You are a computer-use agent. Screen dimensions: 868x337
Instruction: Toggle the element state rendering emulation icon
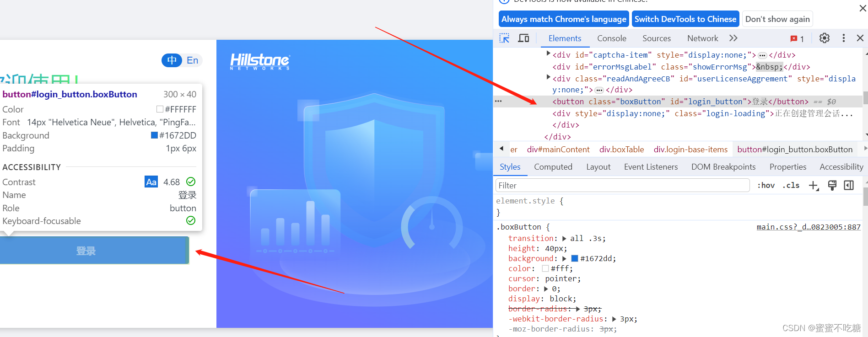click(832, 185)
